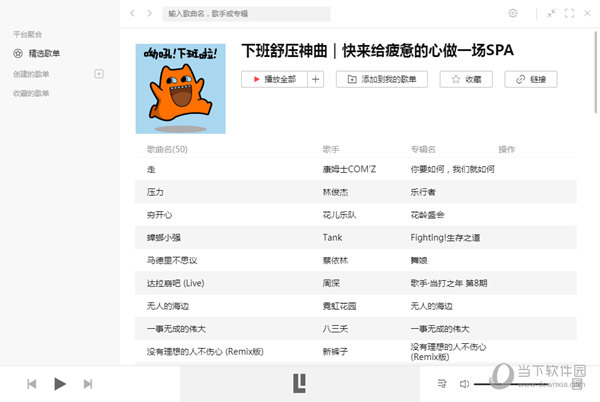Go back with the left arrow

tap(132, 13)
